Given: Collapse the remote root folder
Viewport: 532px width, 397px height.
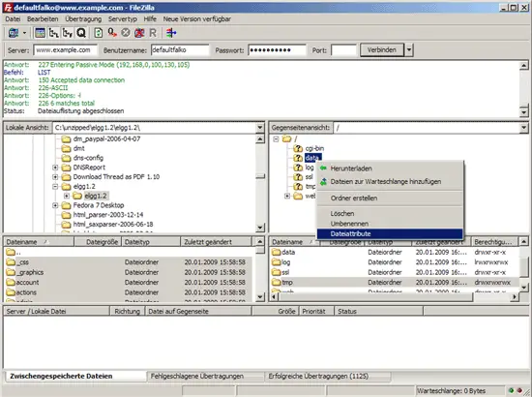Looking at the screenshot, I should pyautogui.click(x=276, y=138).
